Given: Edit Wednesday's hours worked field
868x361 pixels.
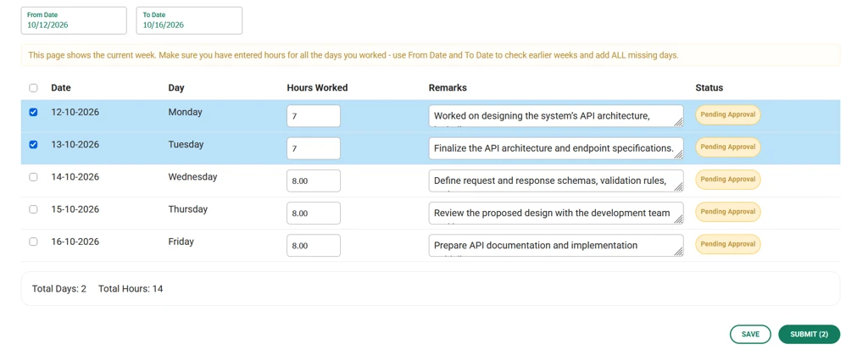Looking at the screenshot, I should coord(314,181).
